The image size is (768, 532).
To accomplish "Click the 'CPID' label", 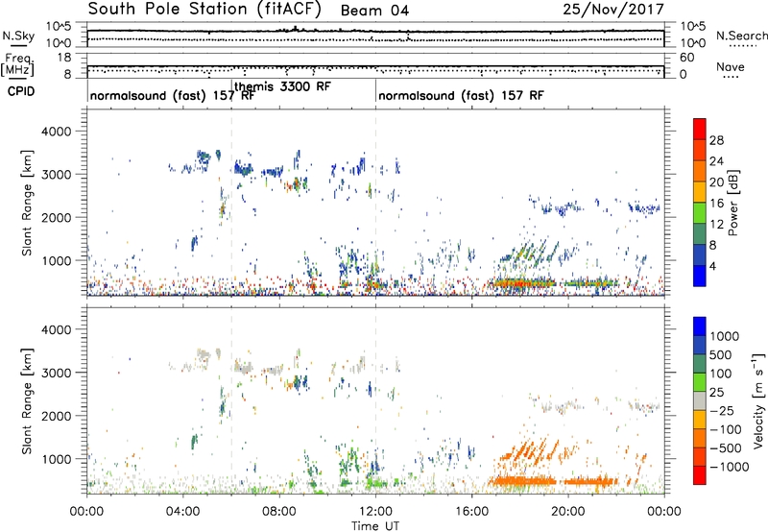I will pos(21,91).
